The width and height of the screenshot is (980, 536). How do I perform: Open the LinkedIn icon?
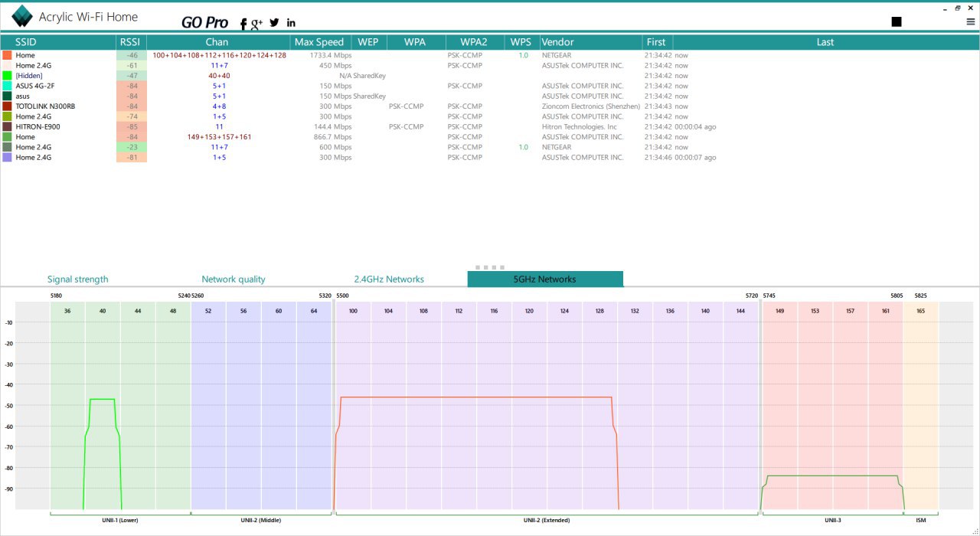tap(291, 23)
